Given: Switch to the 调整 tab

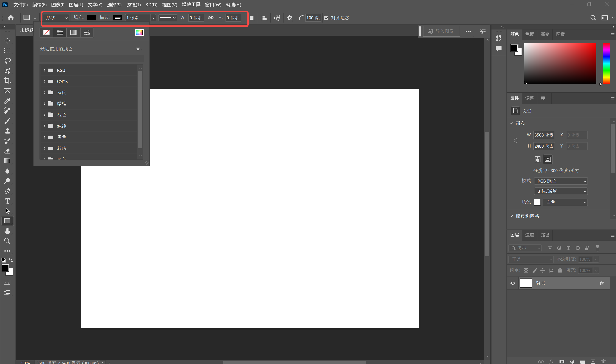Looking at the screenshot, I should pyautogui.click(x=529, y=98).
